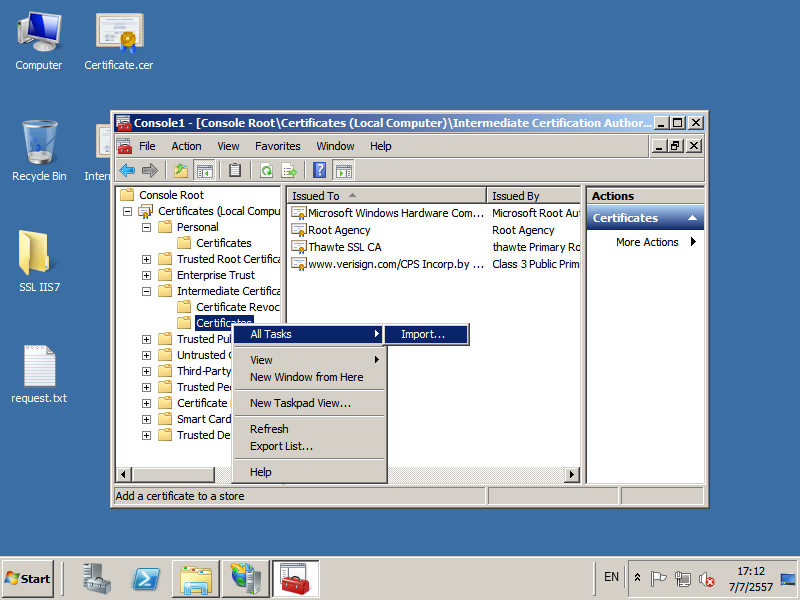Open Server Manager from the taskbar
This screenshot has width=800, height=600.
98,579
